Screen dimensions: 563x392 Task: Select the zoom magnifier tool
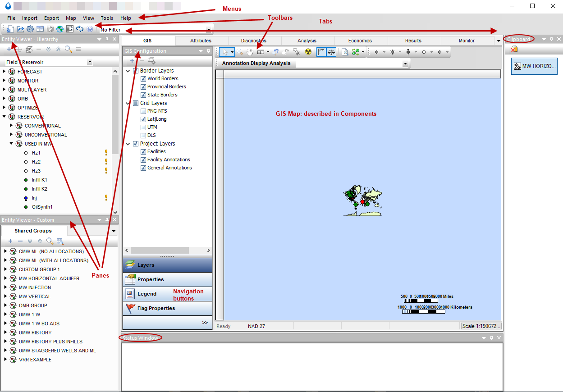240,52
